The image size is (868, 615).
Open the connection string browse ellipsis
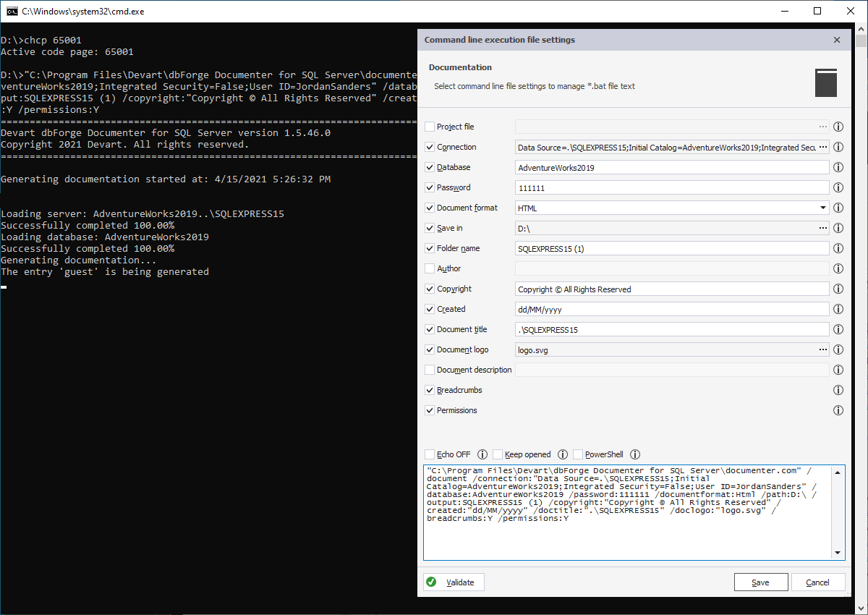(823, 147)
